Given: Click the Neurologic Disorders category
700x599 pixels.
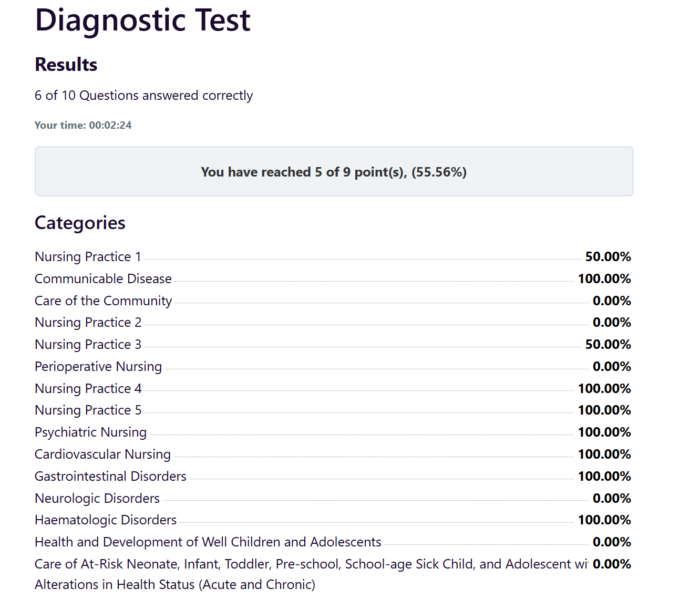Looking at the screenshot, I should pos(333,499).
